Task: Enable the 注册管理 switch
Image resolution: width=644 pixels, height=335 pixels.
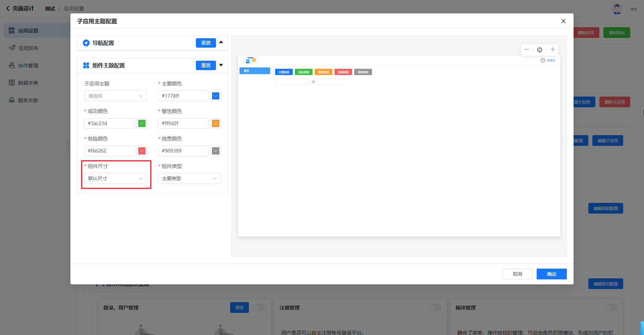Action: click(x=435, y=308)
